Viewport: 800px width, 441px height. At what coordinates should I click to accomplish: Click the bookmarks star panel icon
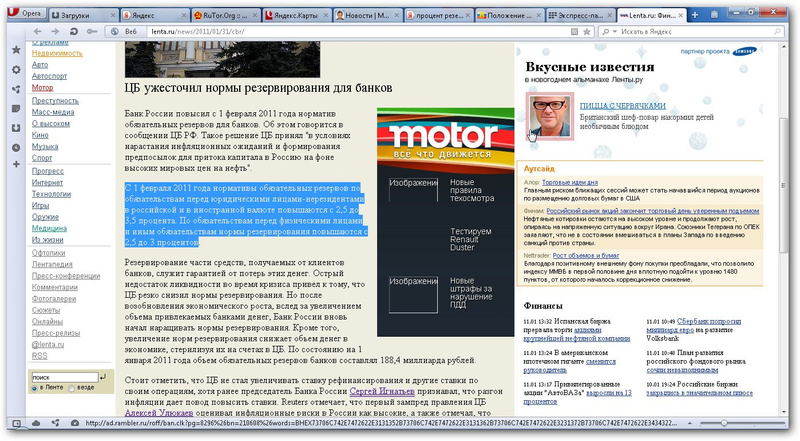pos(14,49)
